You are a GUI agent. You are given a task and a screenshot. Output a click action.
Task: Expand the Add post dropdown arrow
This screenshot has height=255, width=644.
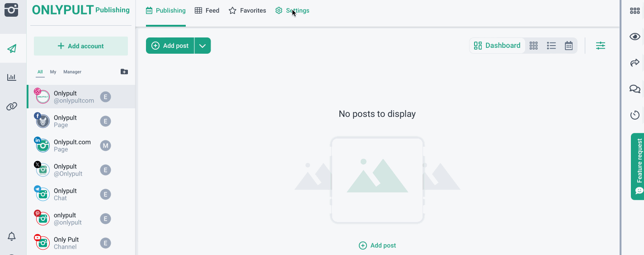coord(202,46)
